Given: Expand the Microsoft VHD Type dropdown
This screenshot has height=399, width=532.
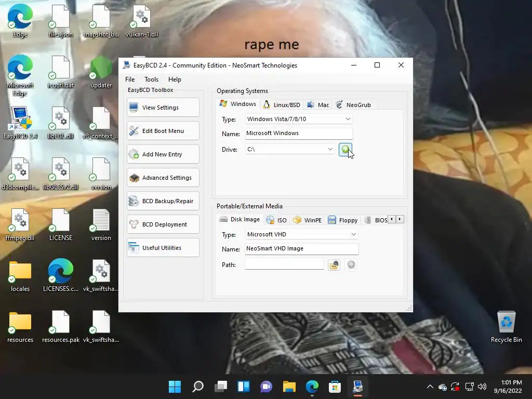Looking at the screenshot, I should pyautogui.click(x=353, y=234).
